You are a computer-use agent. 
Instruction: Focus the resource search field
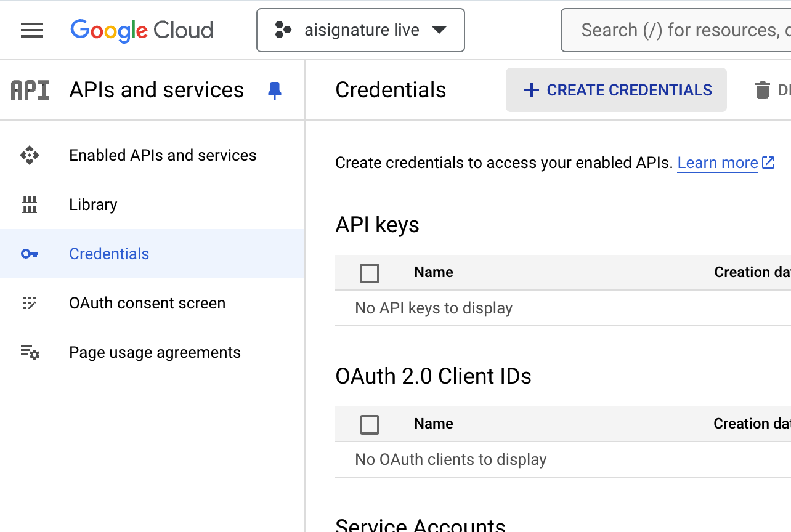(676, 30)
